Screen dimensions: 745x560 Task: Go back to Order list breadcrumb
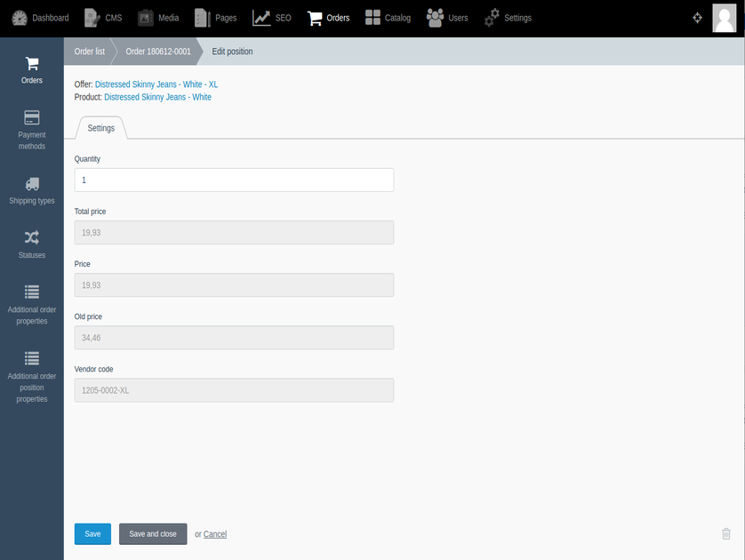pos(89,52)
